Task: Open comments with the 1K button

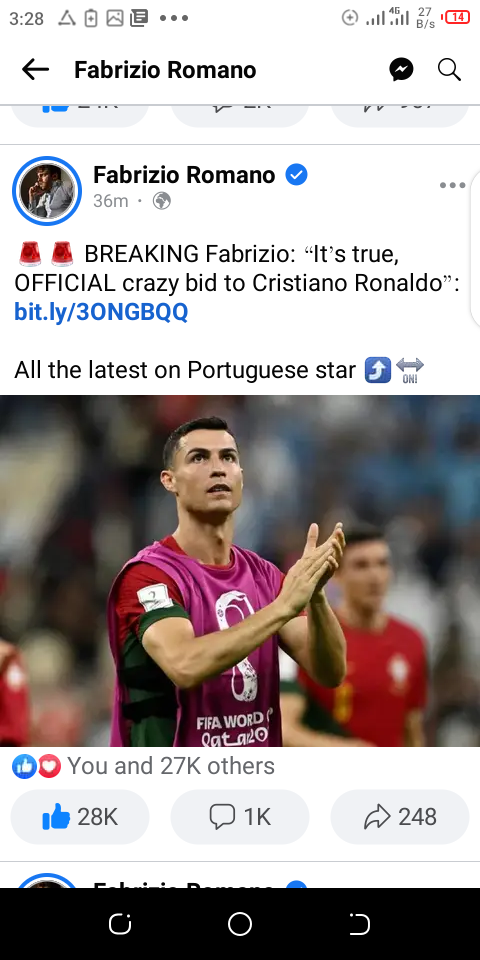Action: tap(240, 817)
